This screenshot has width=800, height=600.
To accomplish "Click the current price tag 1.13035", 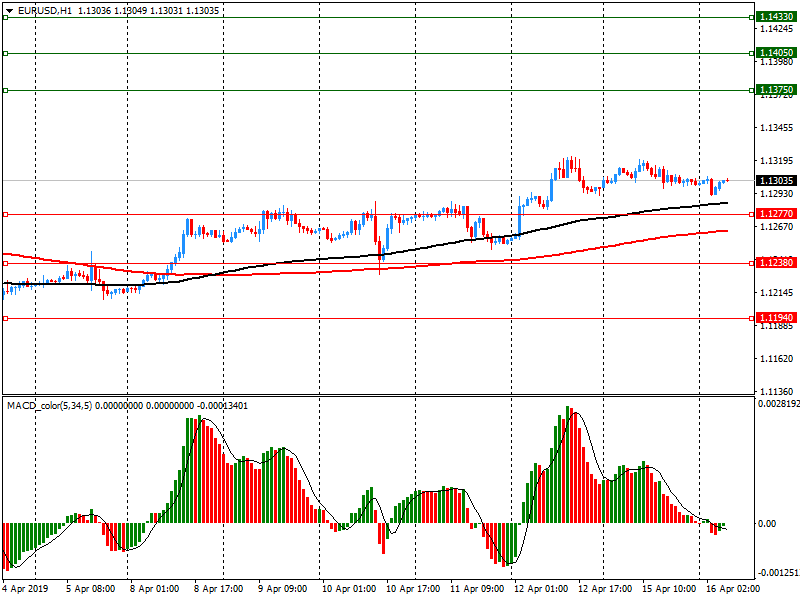I will [776, 181].
